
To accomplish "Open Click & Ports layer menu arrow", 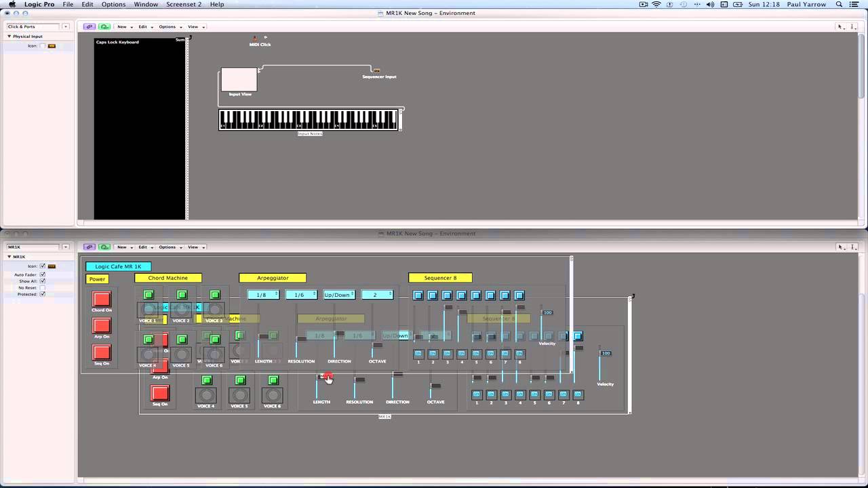I will point(66,26).
